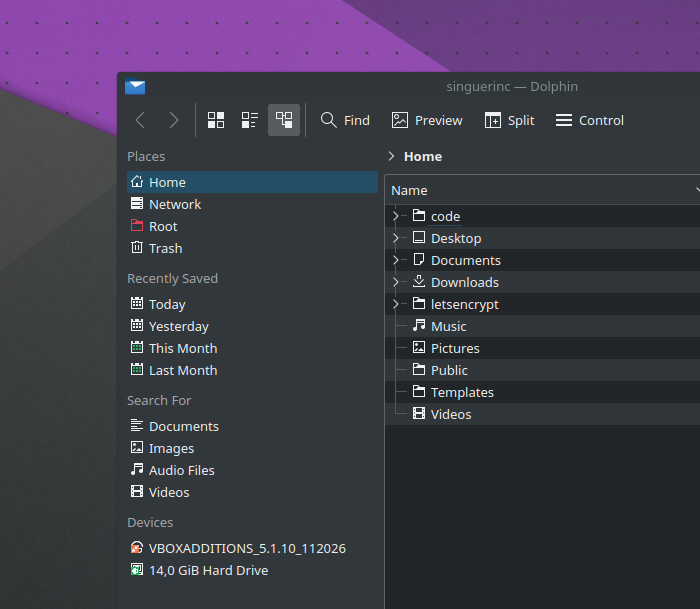Screen dimensions: 700x609
Task: Show files saved Last Month
Action: click(x=252, y=370)
